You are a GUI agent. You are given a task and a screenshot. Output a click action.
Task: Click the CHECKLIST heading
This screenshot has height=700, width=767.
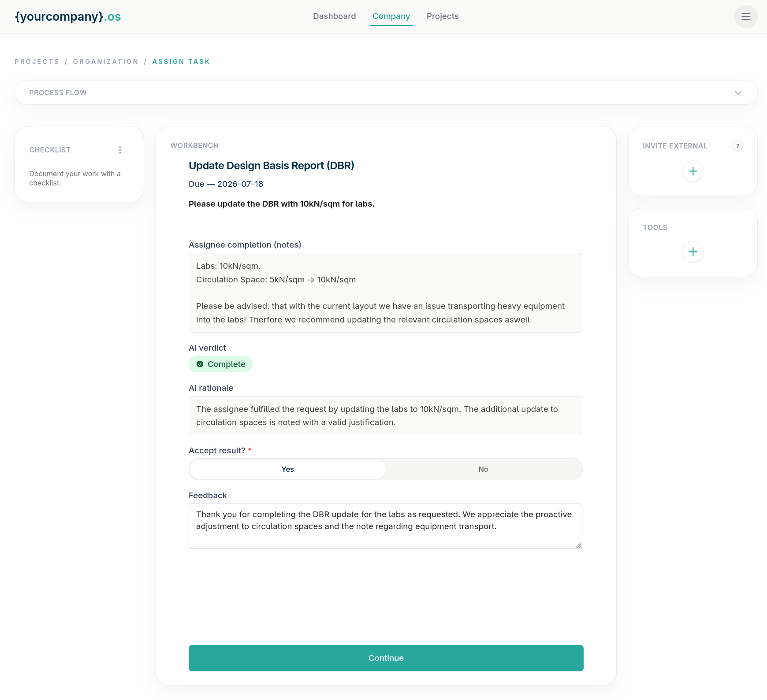pos(50,150)
